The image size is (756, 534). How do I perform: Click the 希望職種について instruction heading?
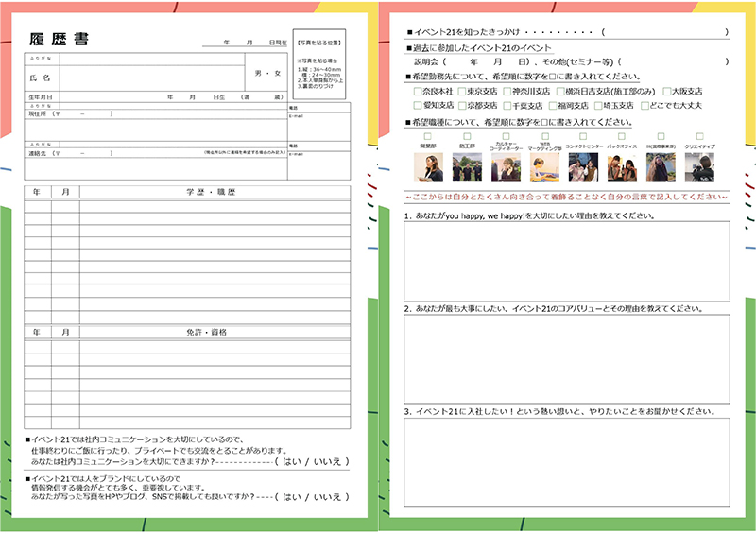pos(519,122)
